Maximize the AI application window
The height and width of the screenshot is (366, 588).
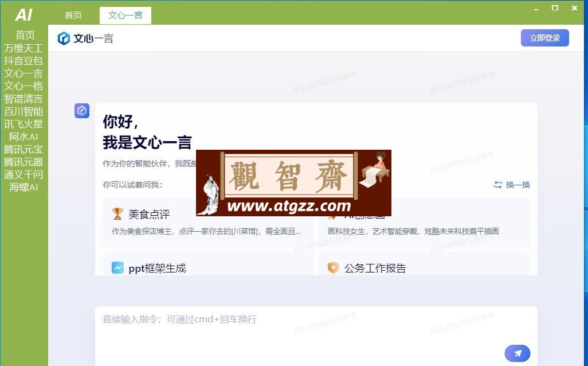[x=555, y=8]
